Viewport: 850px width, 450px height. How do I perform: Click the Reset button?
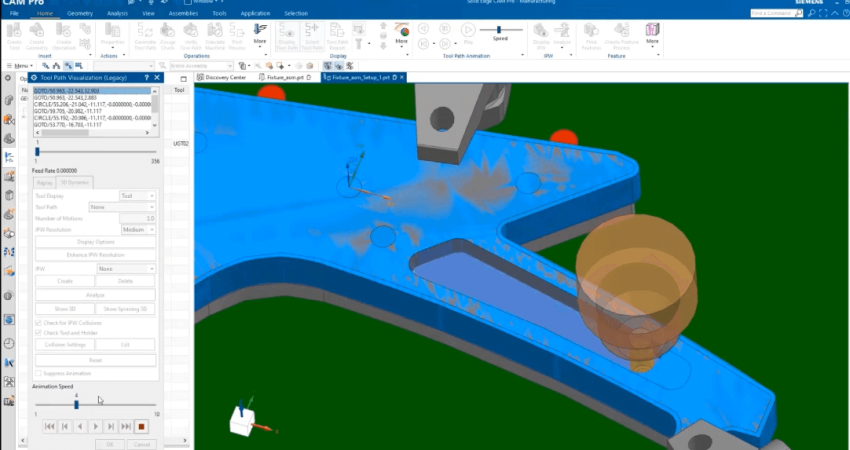pos(95,360)
